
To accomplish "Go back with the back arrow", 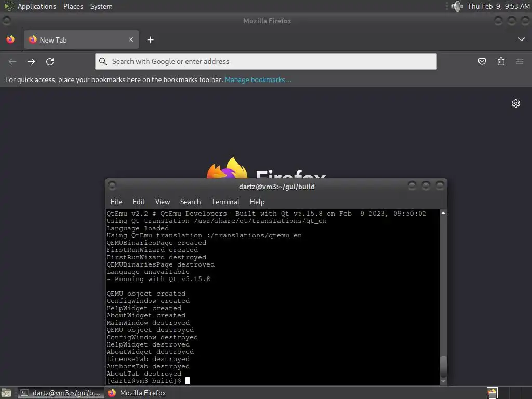I will pyautogui.click(x=12, y=61).
